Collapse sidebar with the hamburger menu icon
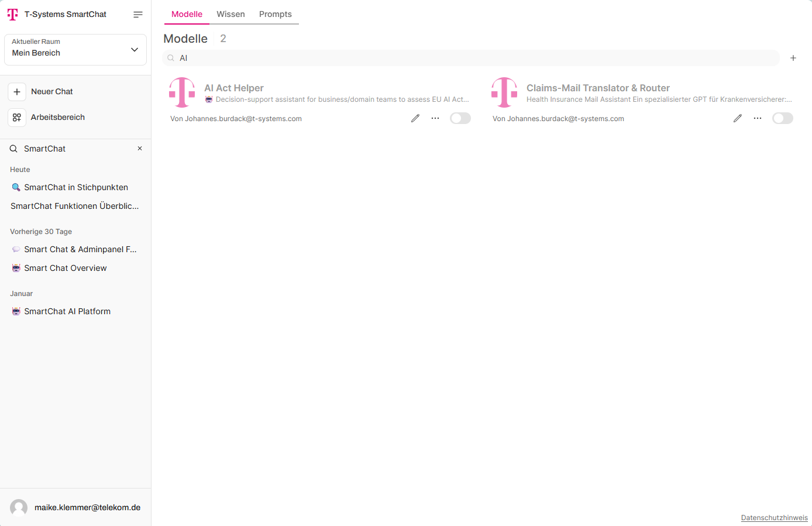The height and width of the screenshot is (526, 812). [138, 15]
